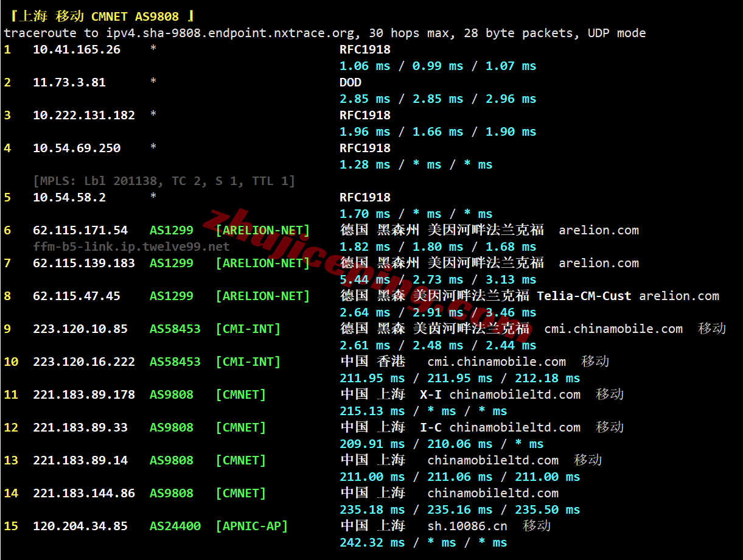The height and width of the screenshot is (560, 743).
Task: Click AS24400 on hop 15
Action: [x=175, y=526]
